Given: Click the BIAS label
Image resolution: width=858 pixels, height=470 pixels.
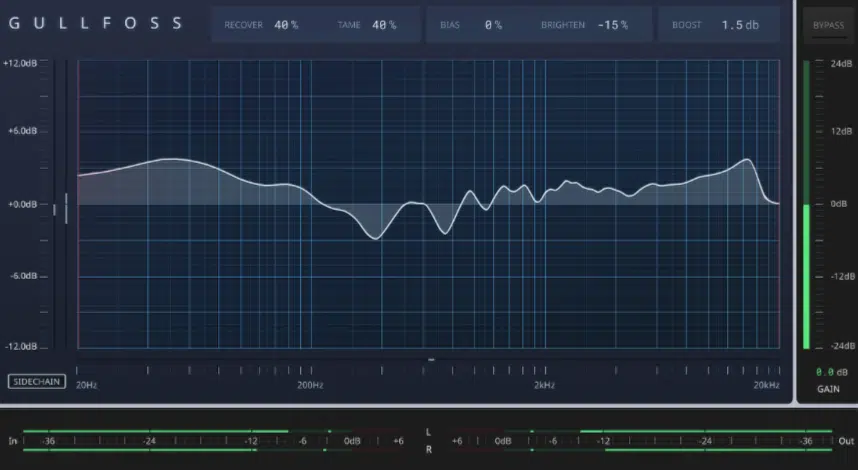Looking at the screenshot, I should coord(450,25).
